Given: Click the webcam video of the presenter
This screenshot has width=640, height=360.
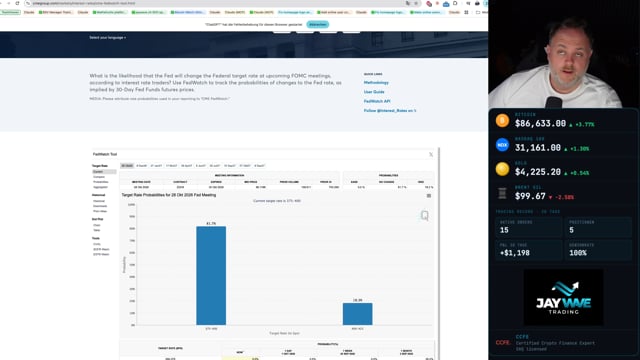Looking at the screenshot, I should [563, 54].
